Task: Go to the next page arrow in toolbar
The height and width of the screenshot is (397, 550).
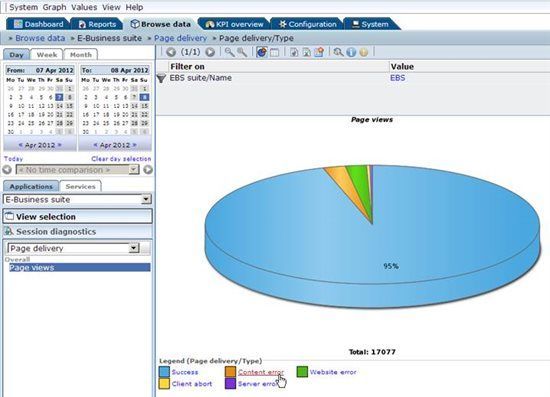Action: 210,52
